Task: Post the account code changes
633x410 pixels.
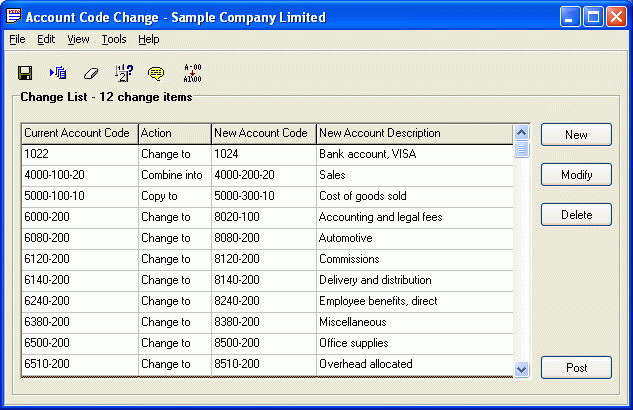Action: 576,368
